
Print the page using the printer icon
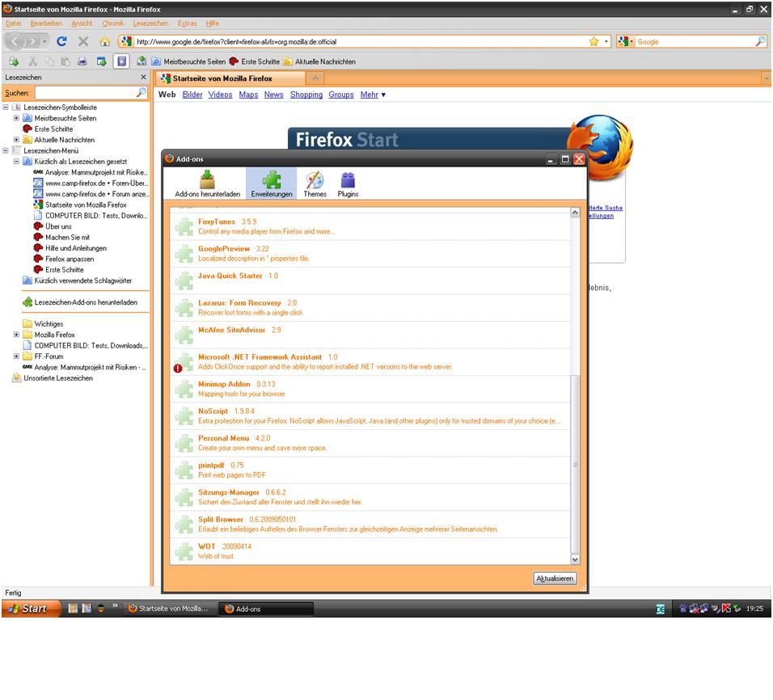click(x=82, y=61)
